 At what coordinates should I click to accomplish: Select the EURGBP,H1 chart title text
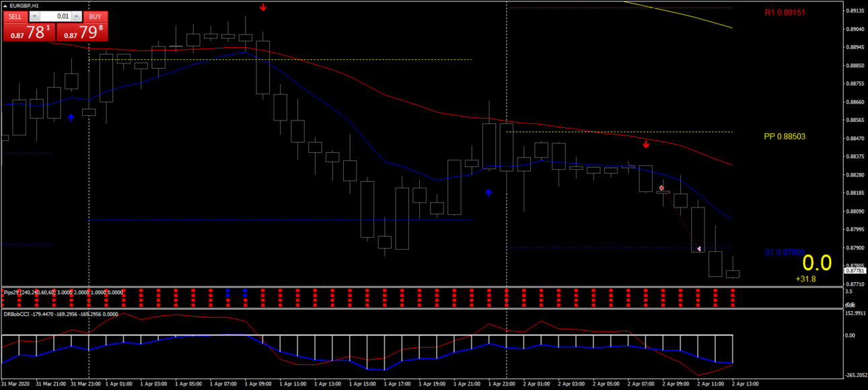tap(24, 5)
